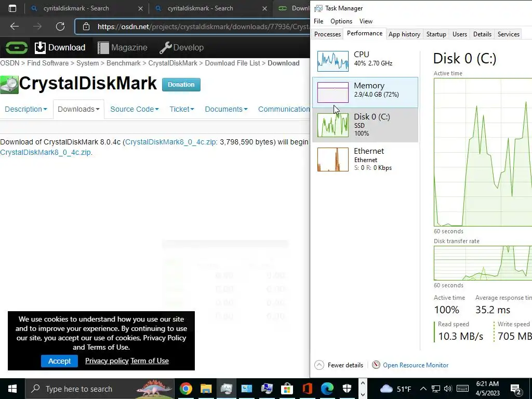Select Disk 0 (C:) in sidebar

click(x=365, y=125)
